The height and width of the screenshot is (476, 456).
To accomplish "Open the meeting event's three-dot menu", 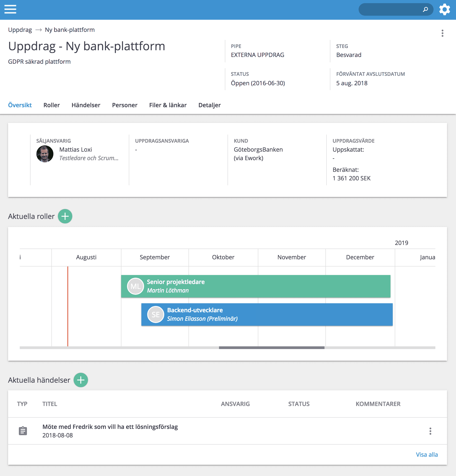I will click(430, 431).
